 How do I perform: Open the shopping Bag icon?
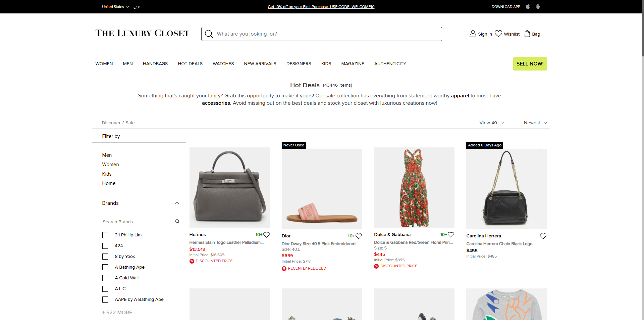click(527, 34)
